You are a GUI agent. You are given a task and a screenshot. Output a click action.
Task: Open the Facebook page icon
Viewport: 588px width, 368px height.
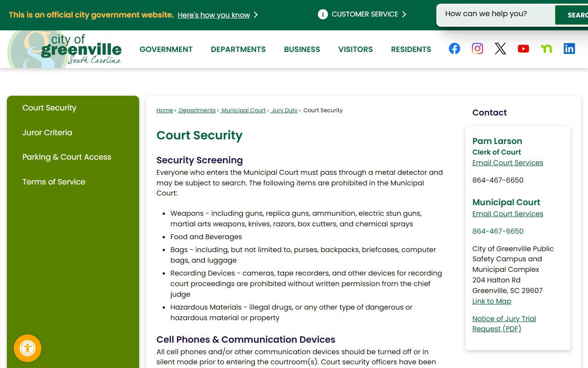coord(454,48)
